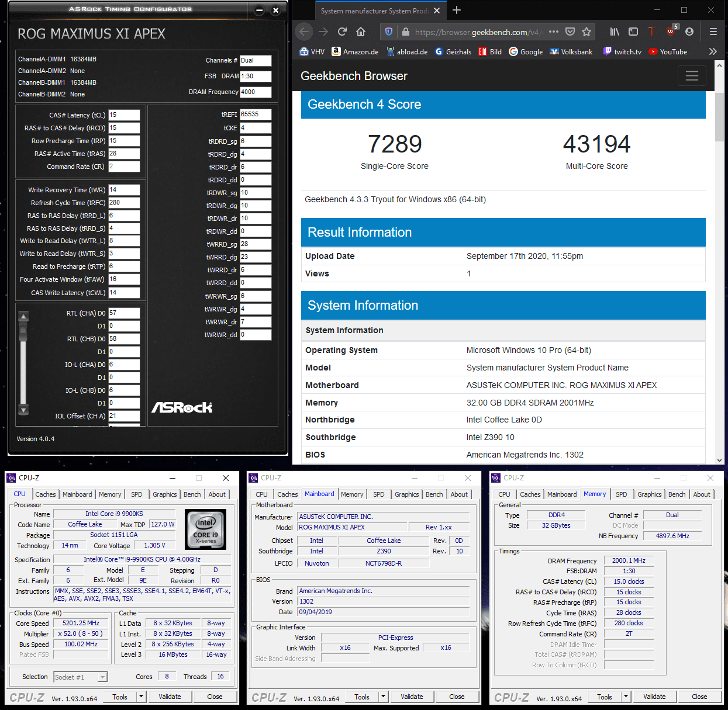Click Validate in CPU-tab CPU-Z window
Screen dimensions: 728x710
point(170,697)
